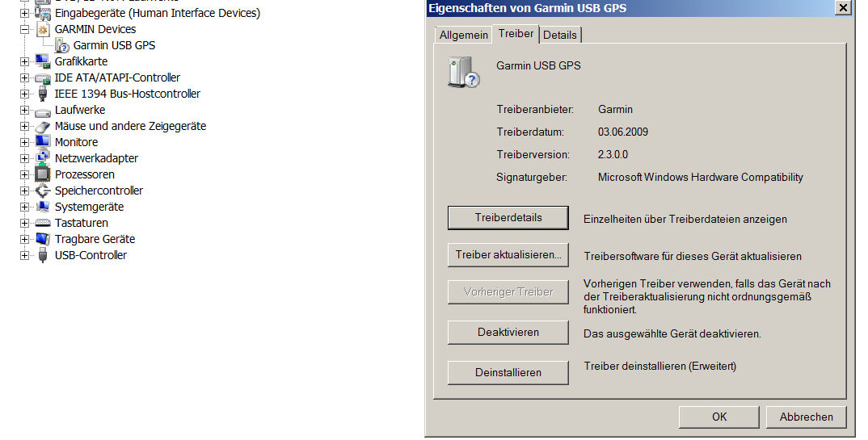This screenshot has width=868, height=440.
Task: Expand the Systemgeräte node
Action: click(x=24, y=207)
